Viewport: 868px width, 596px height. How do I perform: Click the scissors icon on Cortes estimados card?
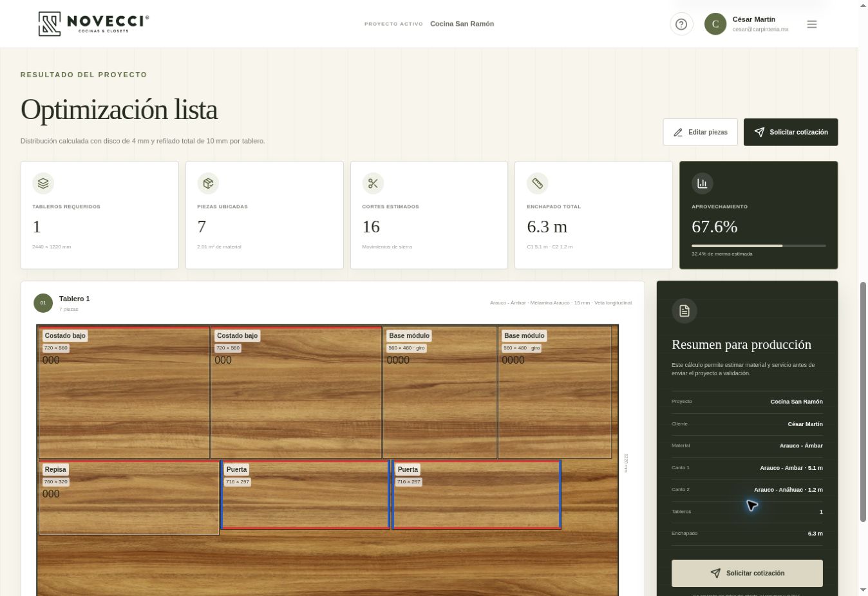373,183
